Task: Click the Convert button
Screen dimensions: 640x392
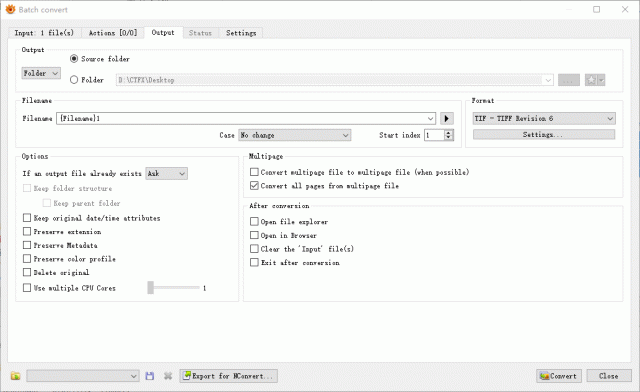Action: coord(558,376)
